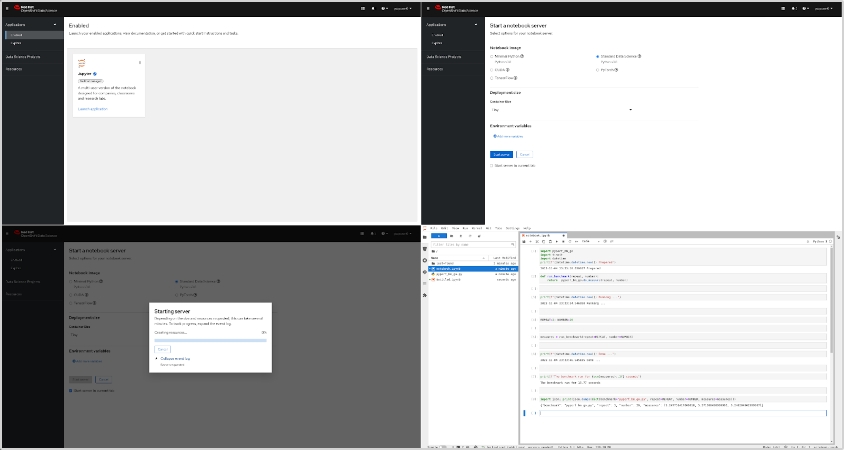This screenshot has width=844, height=450.
Task: Open the JupyterLab file browser folder sidebar icon
Action: (425, 237)
